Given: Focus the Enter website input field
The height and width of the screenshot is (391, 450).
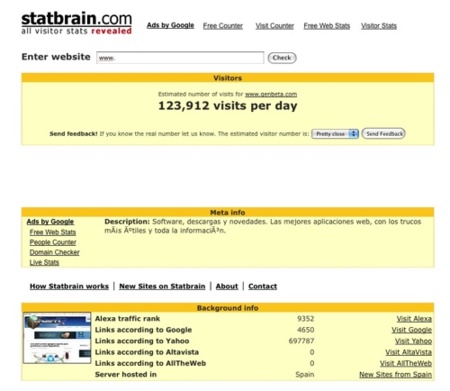Looking at the screenshot, I should click(x=180, y=58).
